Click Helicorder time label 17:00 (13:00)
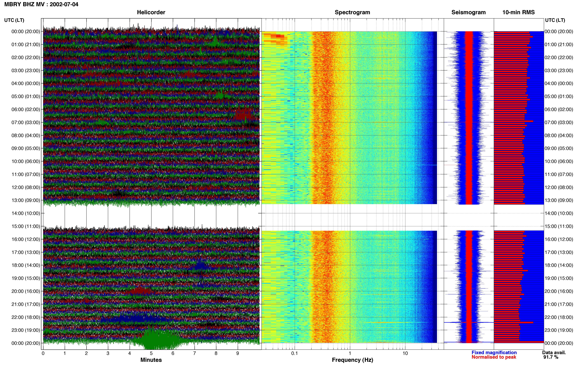The width and height of the screenshot is (588, 368). (x=26, y=252)
